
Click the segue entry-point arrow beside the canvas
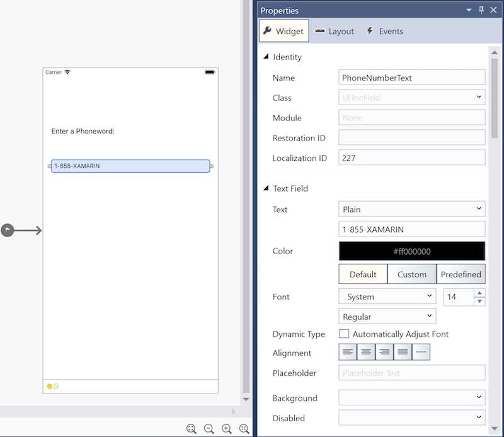pyautogui.click(x=8, y=230)
